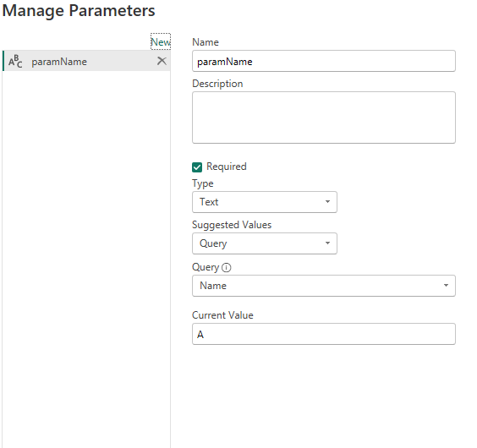This screenshot has height=448, width=477.
Task: Open the Suggested Values dropdown
Action: pyautogui.click(x=265, y=243)
